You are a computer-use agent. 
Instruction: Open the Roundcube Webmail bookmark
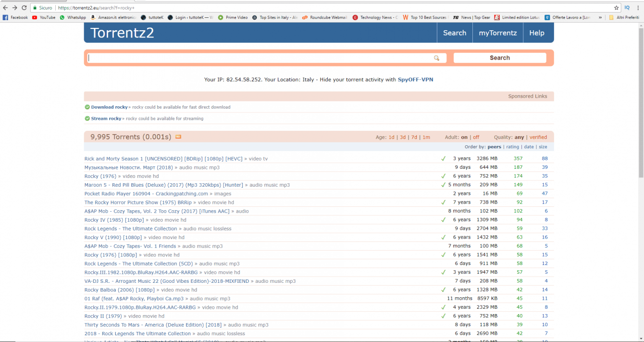[324, 17]
